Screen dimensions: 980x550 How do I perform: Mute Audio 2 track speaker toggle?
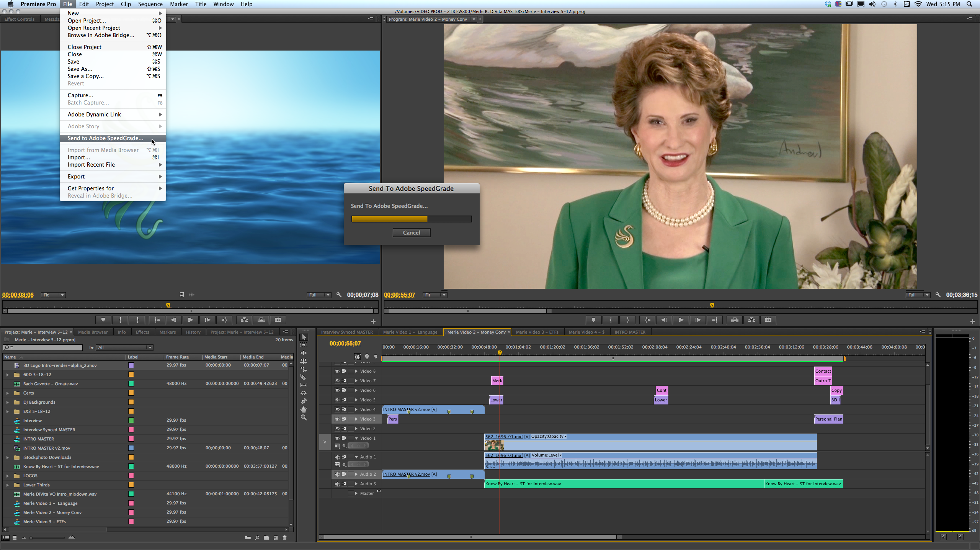337,474
